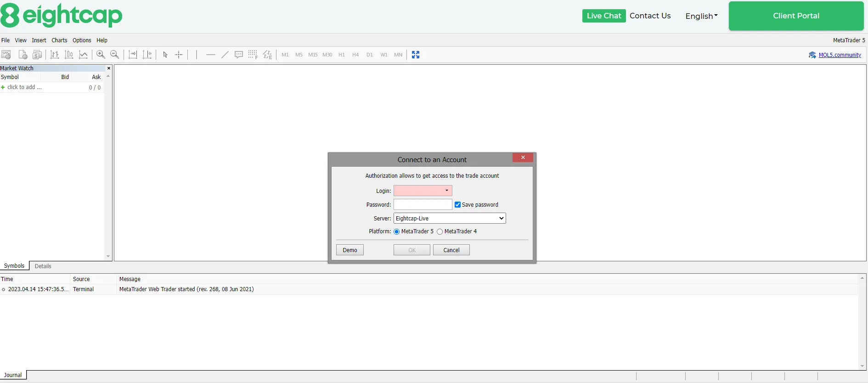Close the Connect to an Account dialog
This screenshot has height=383, width=868.
[523, 158]
